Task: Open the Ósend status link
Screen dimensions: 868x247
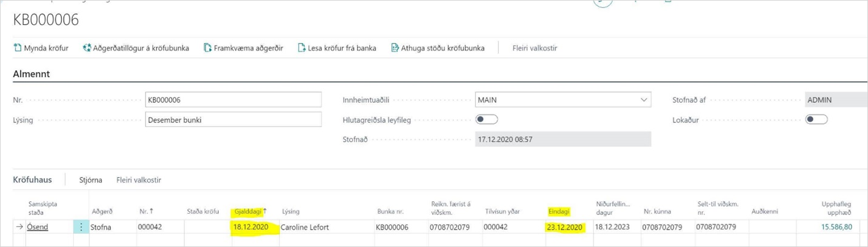Action: point(38,227)
